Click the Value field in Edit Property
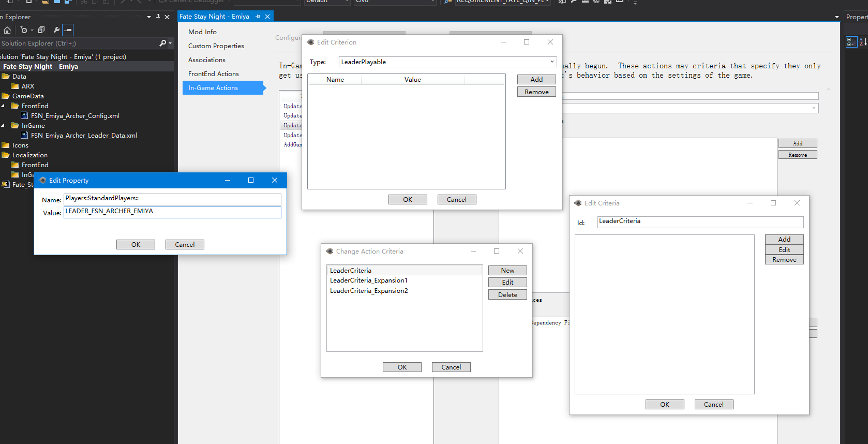 (172, 212)
